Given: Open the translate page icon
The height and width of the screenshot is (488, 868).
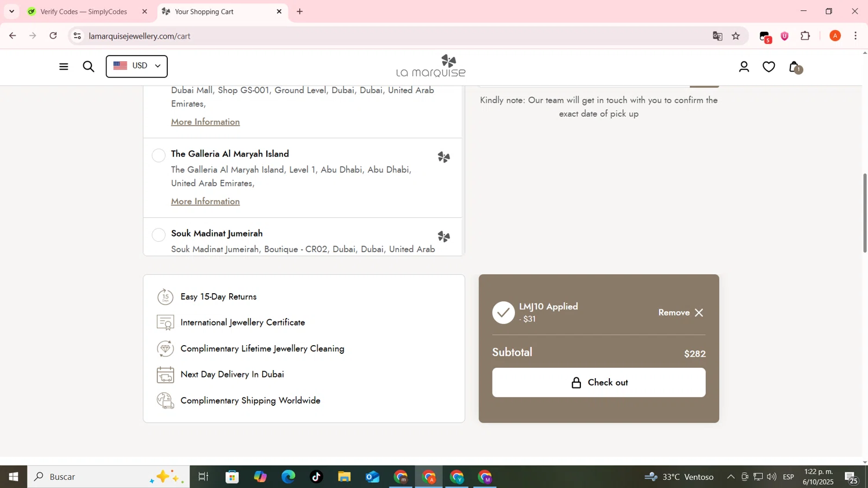Looking at the screenshot, I should pyautogui.click(x=718, y=36).
